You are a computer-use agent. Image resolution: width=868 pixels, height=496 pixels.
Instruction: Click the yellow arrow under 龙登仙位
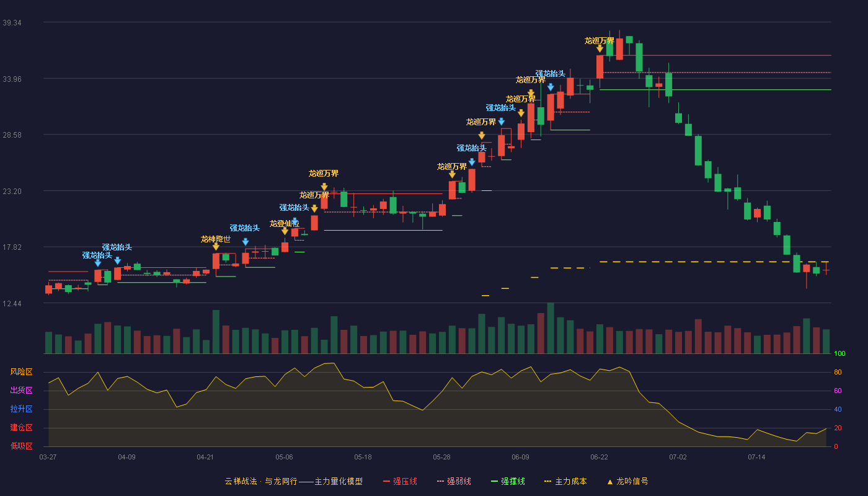point(285,231)
